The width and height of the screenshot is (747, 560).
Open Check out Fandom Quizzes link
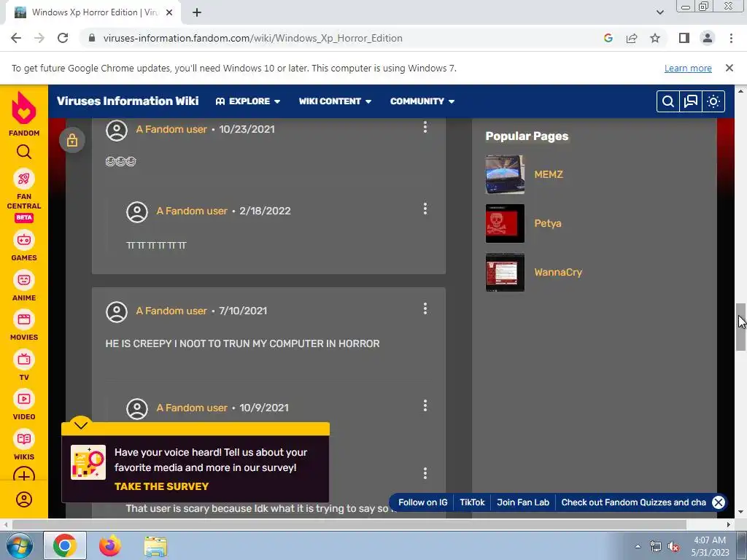633,502
